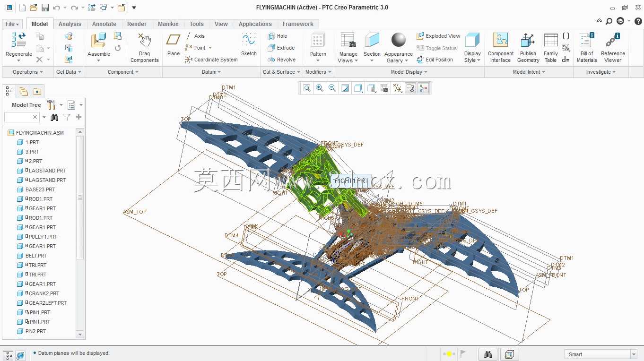Click the binoculars search icon in Model Tree
Image resolution: width=644 pixels, height=361 pixels.
click(x=54, y=117)
